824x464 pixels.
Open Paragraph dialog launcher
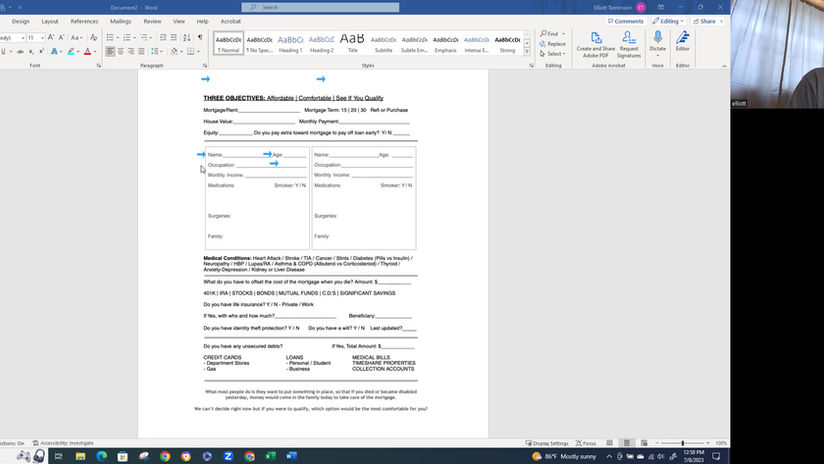(x=205, y=66)
